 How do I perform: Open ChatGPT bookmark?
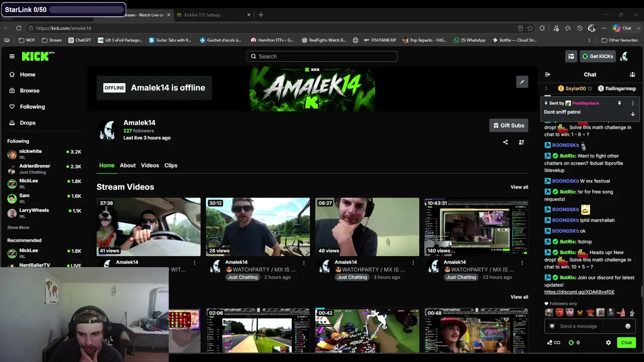pyautogui.click(x=80, y=40)
